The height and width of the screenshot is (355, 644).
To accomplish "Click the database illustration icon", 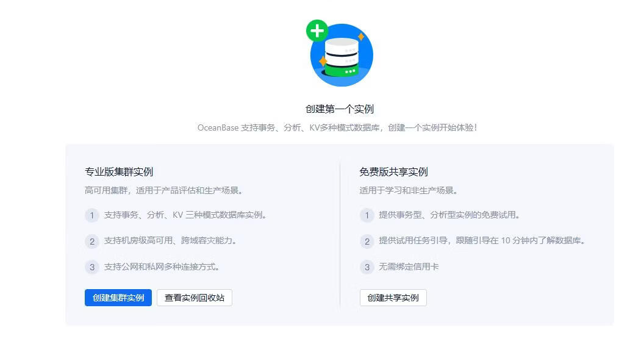I will (x=342, y=56).
